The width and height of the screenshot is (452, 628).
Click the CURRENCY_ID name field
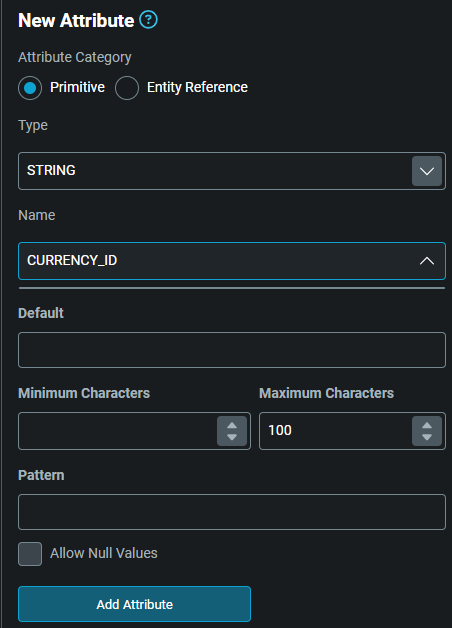click(x=232, y=261)
